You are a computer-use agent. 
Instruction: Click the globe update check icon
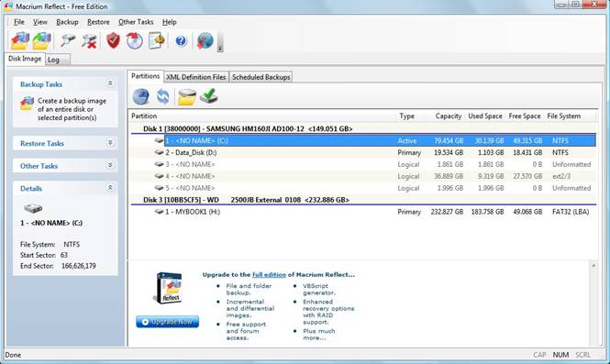tap(205, 41)
